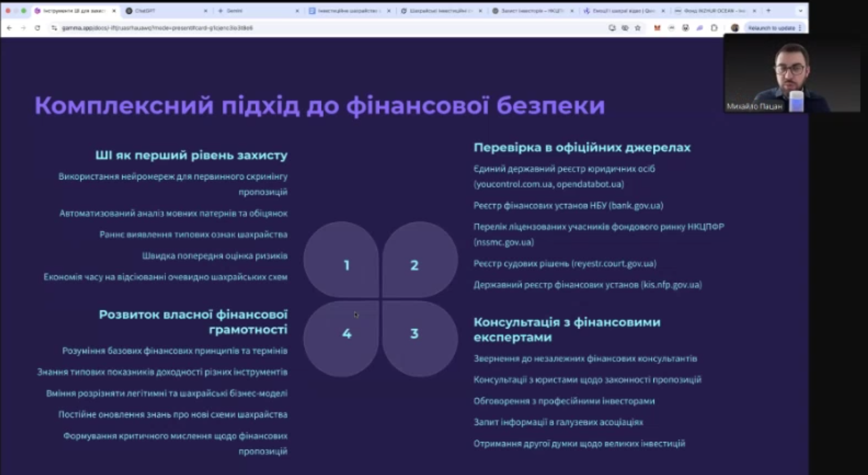
Task: Close the ChatGPT tab
Action: click(x=206, y=11)
